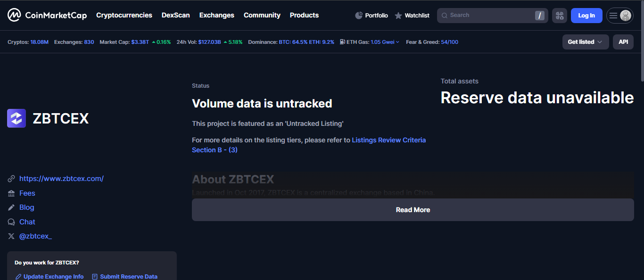Click the 'Reserve data unavailable' text
The height and width of the screenshot is (280, 644).
pos(537,98)
